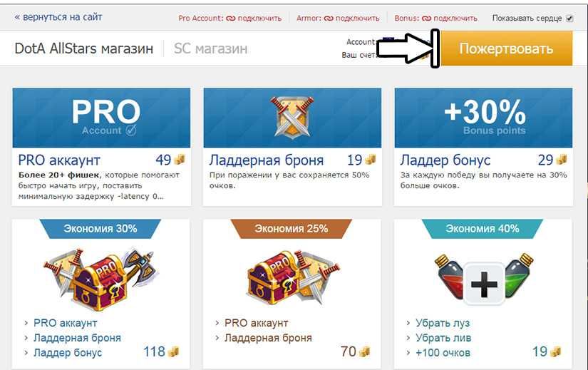Image resolution: width=588 pixels, height=370 pixels.
Task: Click the вернуться на сайт link
Action: tap(58, 17)
